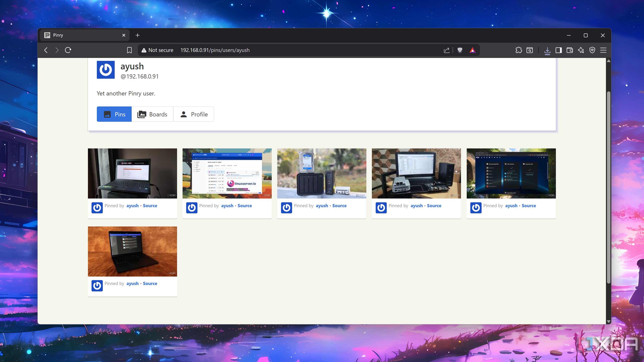Click the scrollbar down arrow

point(609,322)
